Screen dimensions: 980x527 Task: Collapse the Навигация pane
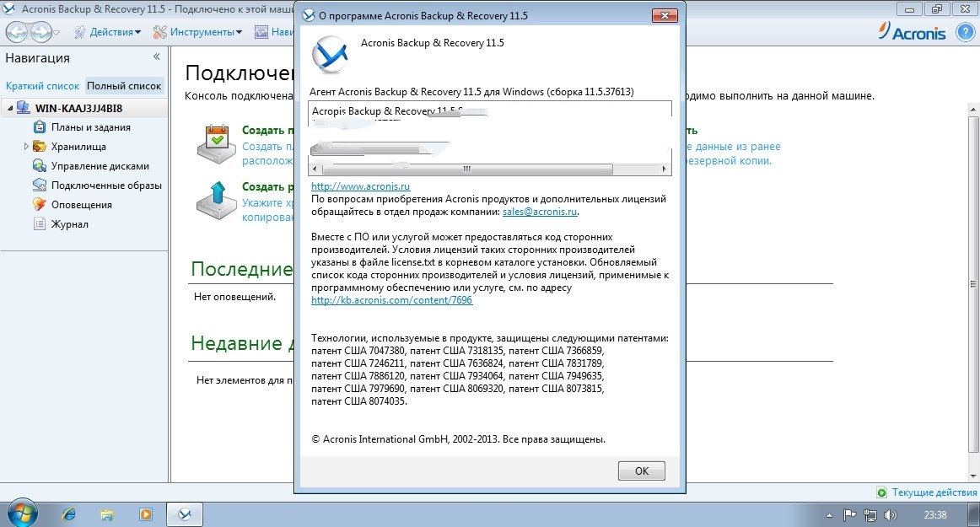156,56
